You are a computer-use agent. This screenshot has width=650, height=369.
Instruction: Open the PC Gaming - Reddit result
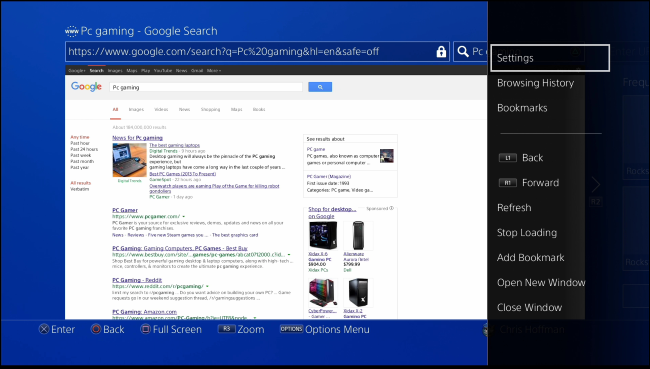[x=137, y=280]
